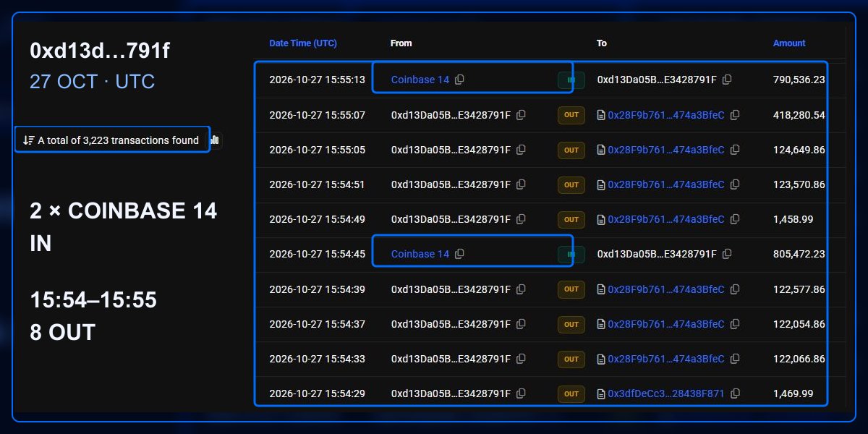
Task: Open the 0x3dfDeCc3…28438F871 recipient link
Action: (665, 393)
